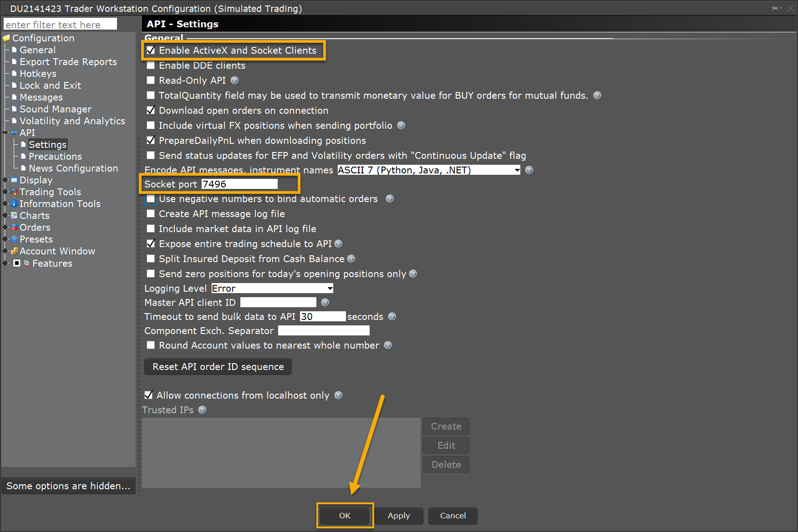
Task: Click the Presets category icon
Action: [14, 239]
